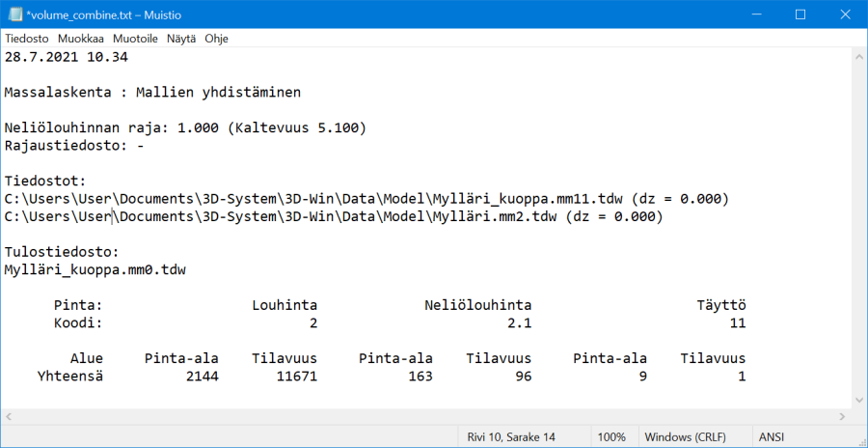Screen dimensions: 868x448
Task: Open the Näytä menu
Action: point(180,39)
